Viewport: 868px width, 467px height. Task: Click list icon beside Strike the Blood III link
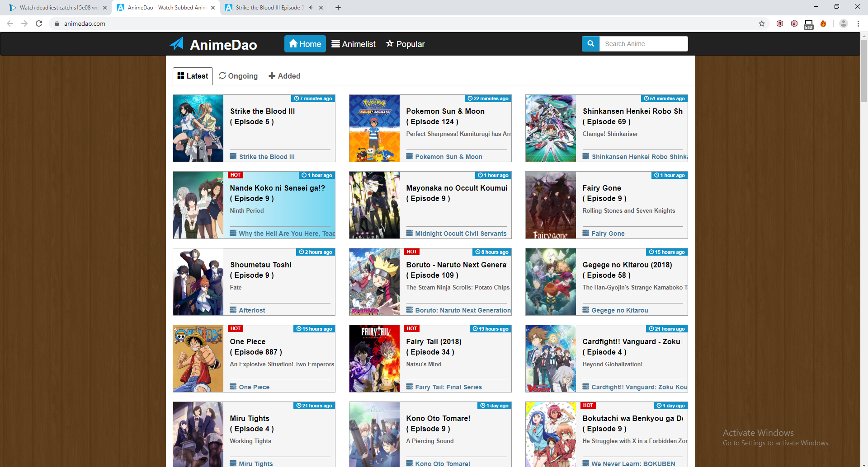point(233,156)
